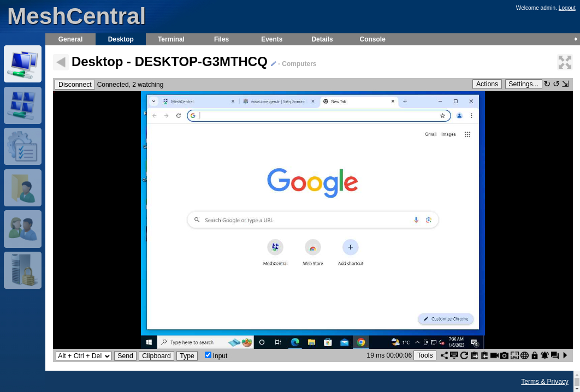Click voice search microphone in Google search box
580x392 pixels.
click(416, 220)
